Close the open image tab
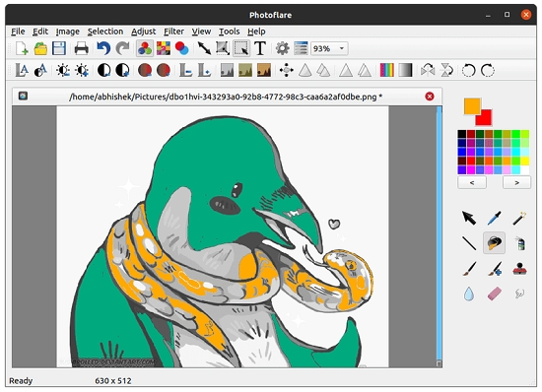Viewport: 542px width, 392px height. pos(430,97)
